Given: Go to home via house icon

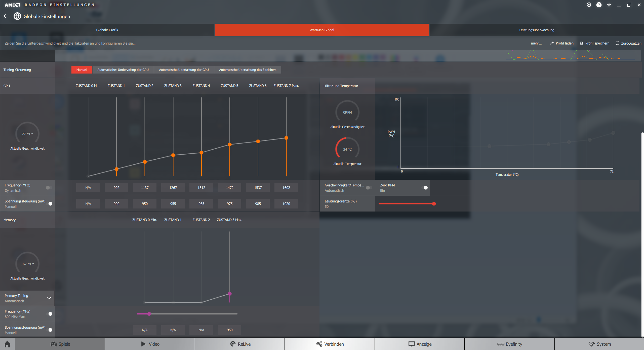Looking at the screenshot, I should click(7, 344).
